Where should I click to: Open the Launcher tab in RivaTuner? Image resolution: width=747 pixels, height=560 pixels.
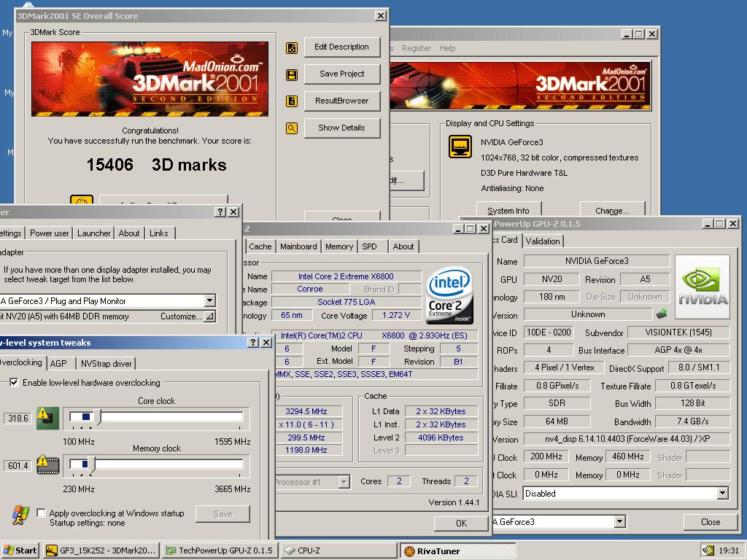[x=93, y=233]
